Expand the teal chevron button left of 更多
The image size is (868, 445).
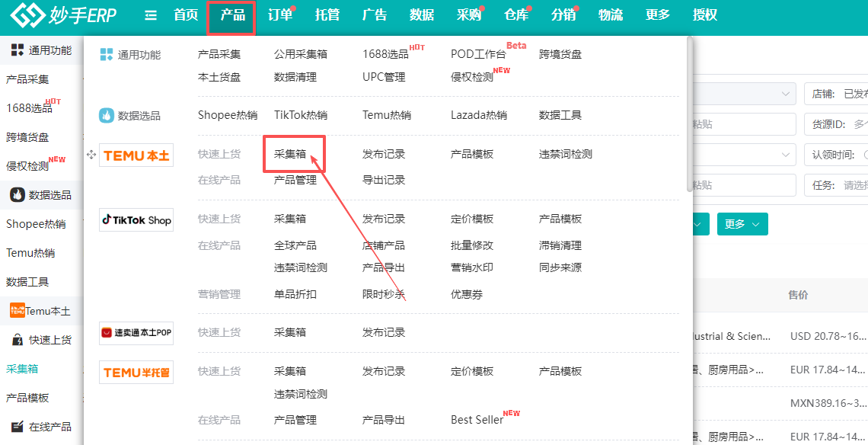coord(699,224)
